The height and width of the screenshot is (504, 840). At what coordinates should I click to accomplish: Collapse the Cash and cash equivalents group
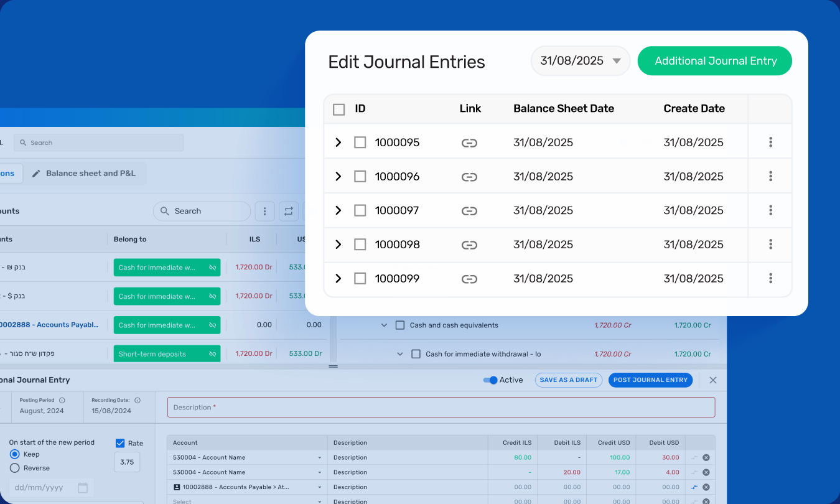(x=384, y=325)
